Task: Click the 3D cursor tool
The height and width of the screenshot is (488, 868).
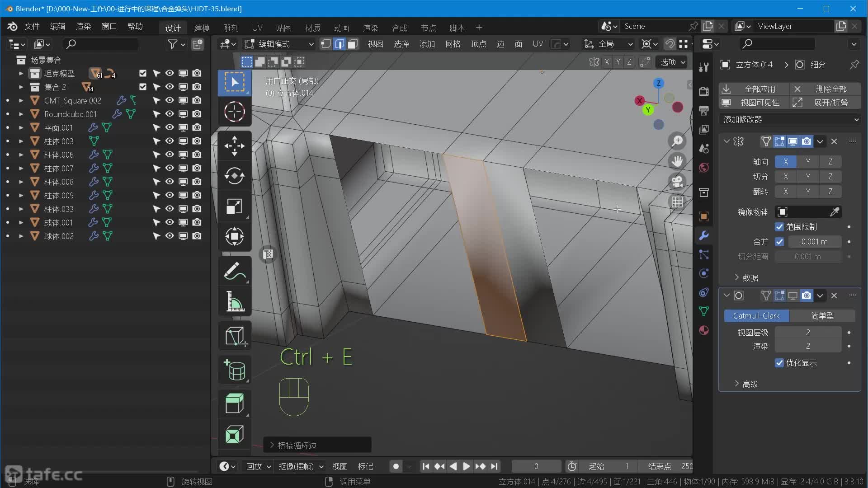Action: [234, 112]
